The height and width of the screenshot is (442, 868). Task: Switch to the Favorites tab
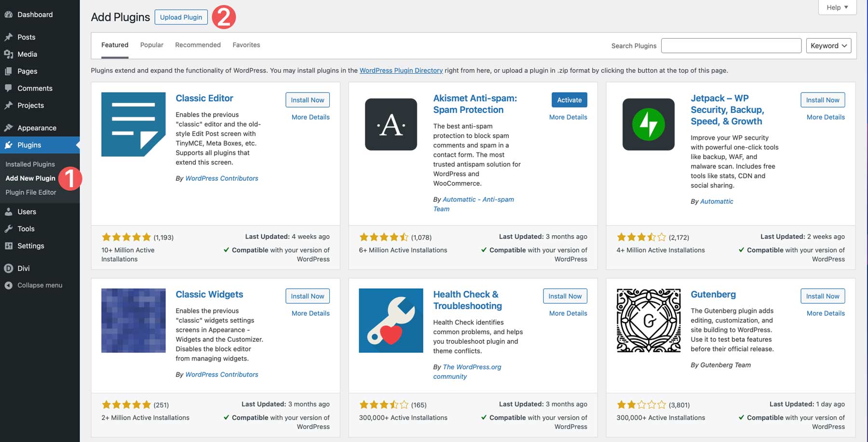point(246,45)
